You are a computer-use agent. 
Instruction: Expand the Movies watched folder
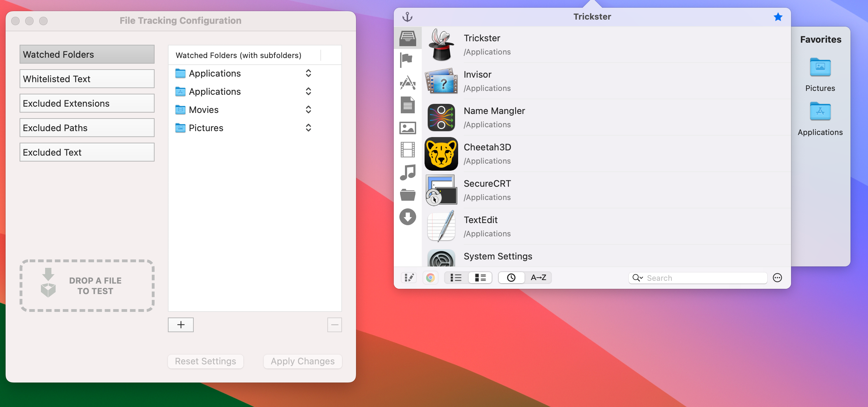(308, 110)
